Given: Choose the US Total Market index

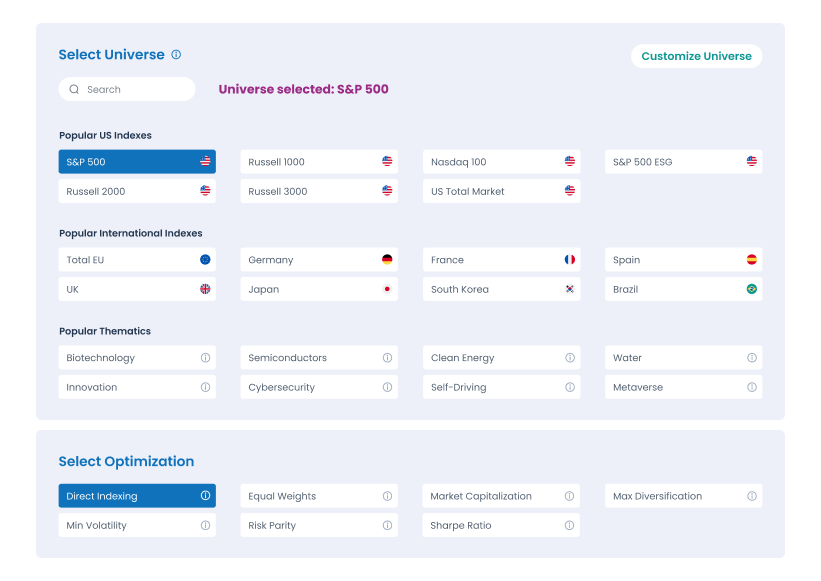Looking at the screenshot, I should (502, 191).
